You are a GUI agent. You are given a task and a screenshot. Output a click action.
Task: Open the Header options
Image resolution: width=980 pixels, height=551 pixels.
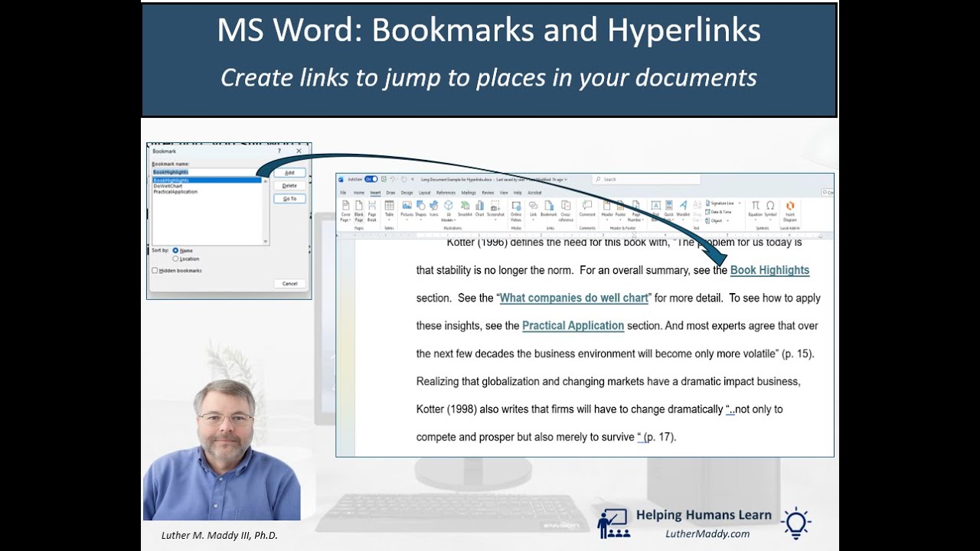[607, 209]
